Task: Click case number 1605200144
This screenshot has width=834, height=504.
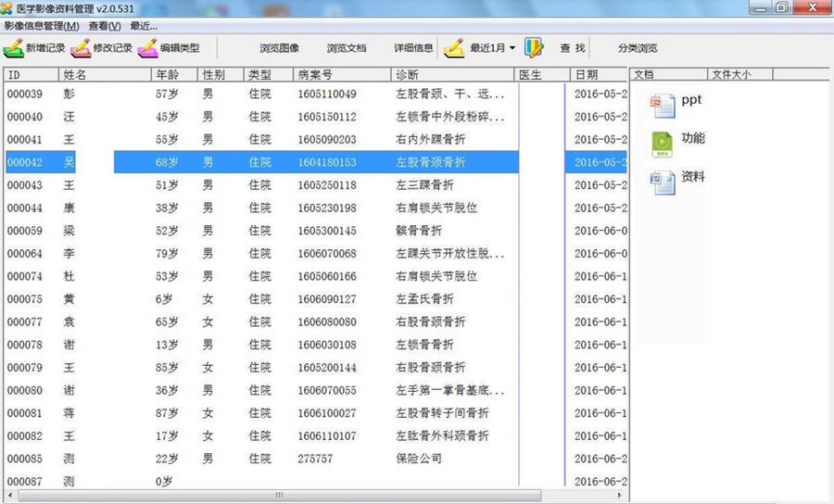Action: 327,369
